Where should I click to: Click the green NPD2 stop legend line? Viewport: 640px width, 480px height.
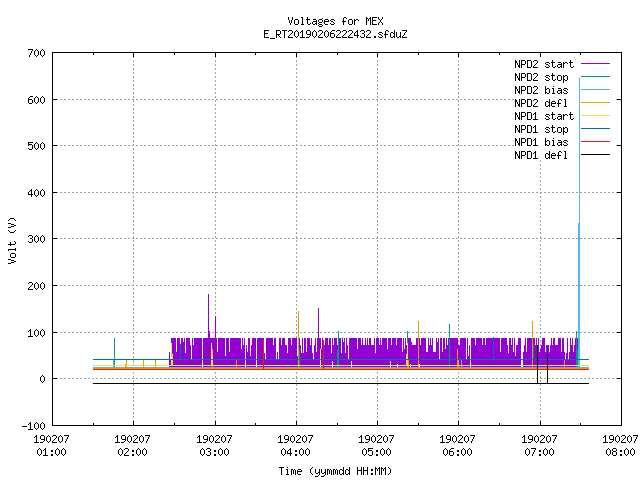(x=595, y=76)
